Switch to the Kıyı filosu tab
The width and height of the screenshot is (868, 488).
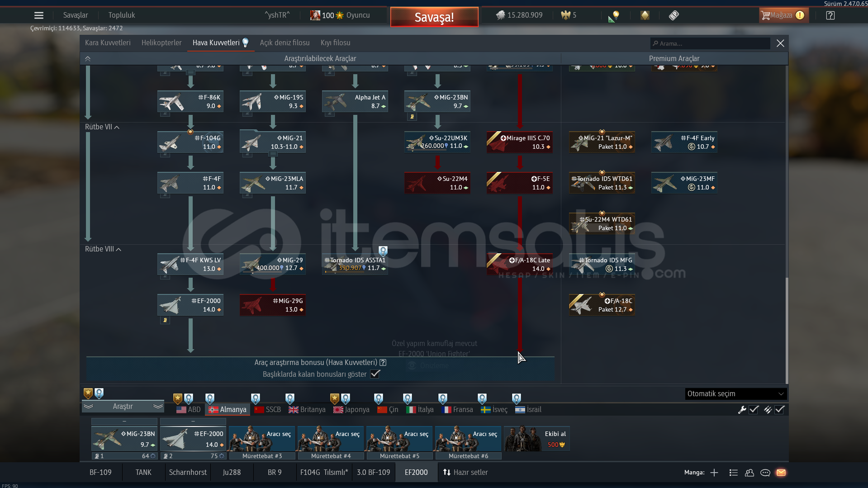click(x=335, y=43)
